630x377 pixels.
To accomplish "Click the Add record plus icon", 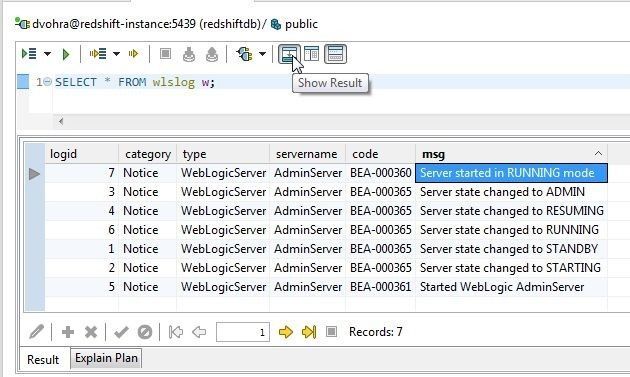I will click(68, 332).
